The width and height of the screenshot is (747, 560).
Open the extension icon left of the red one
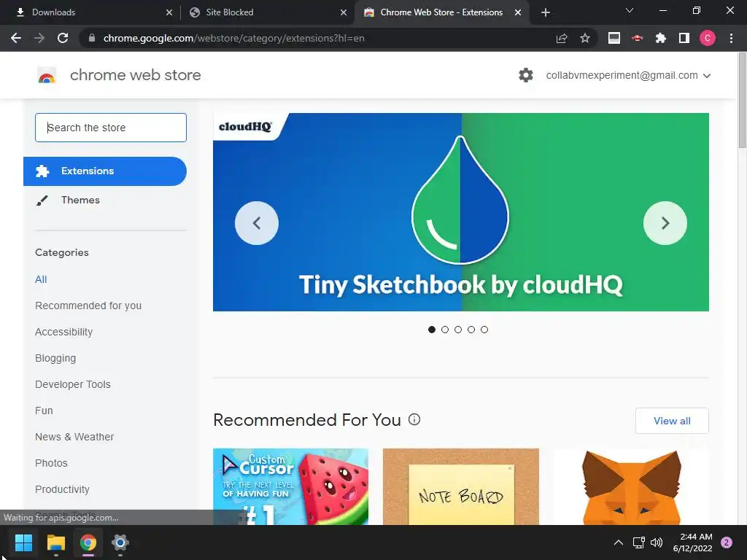pyautogui.click(x=614, y=38)
